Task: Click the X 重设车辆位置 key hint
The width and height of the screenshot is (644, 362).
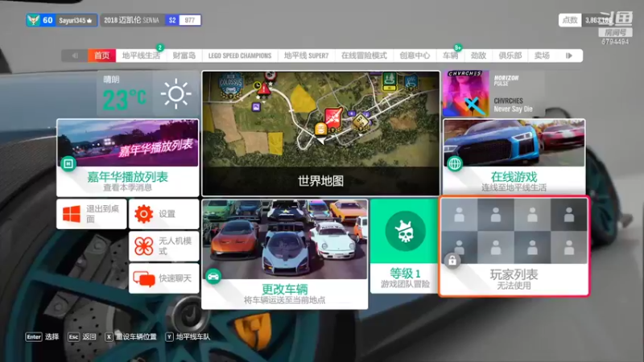Action: tap(131, 337)
